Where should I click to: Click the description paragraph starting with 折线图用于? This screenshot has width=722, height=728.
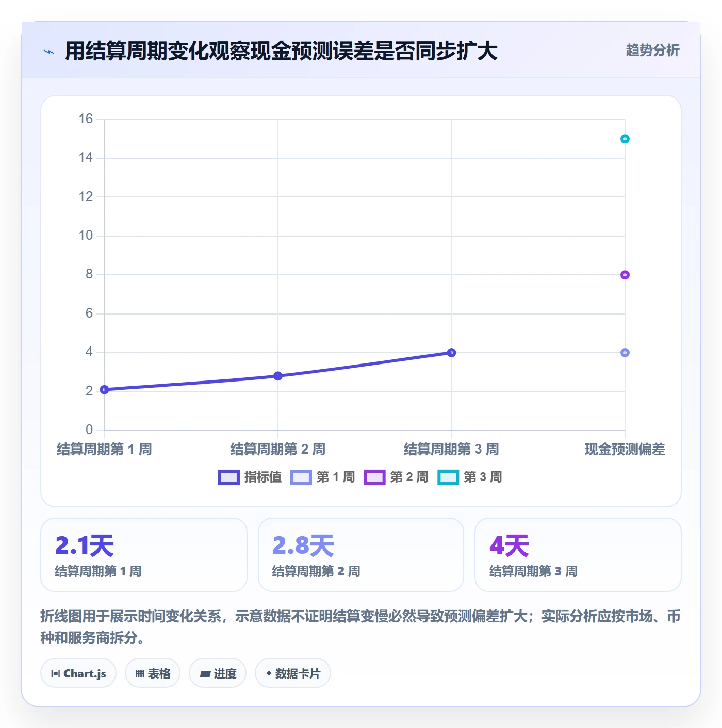click(x=360, y=627)
